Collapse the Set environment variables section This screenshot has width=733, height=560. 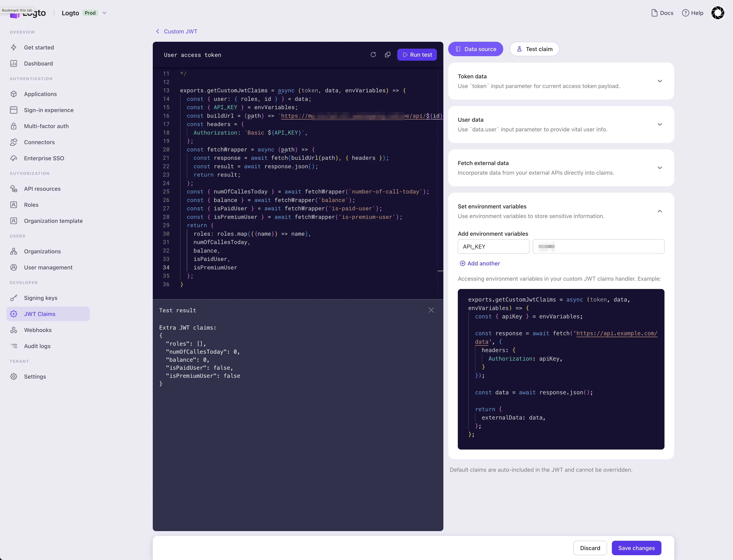click(x=660, y=211)
